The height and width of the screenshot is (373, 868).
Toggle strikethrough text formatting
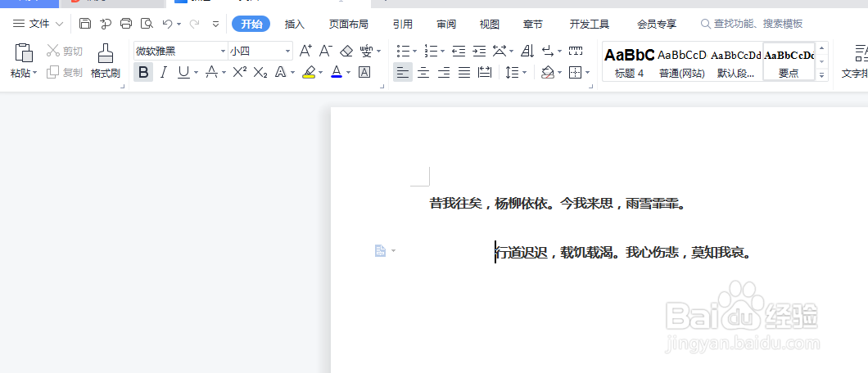(x=211, y=72)
